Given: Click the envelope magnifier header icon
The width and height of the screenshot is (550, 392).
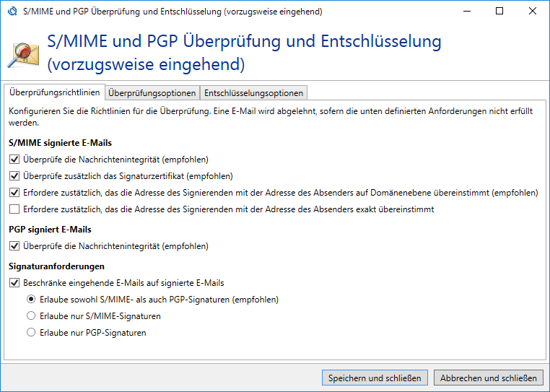Looking at the screenshot, I should 24,55.
